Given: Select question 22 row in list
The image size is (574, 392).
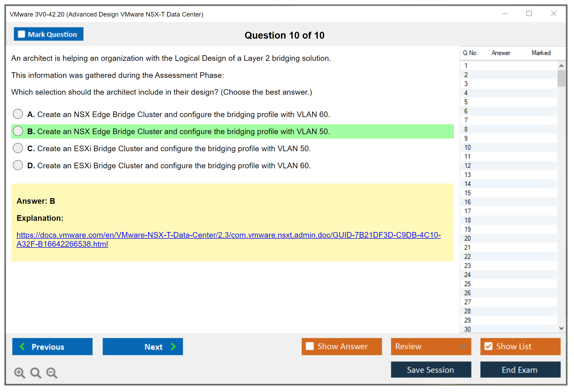Looking at the screenshot, I should pos(467,257).
